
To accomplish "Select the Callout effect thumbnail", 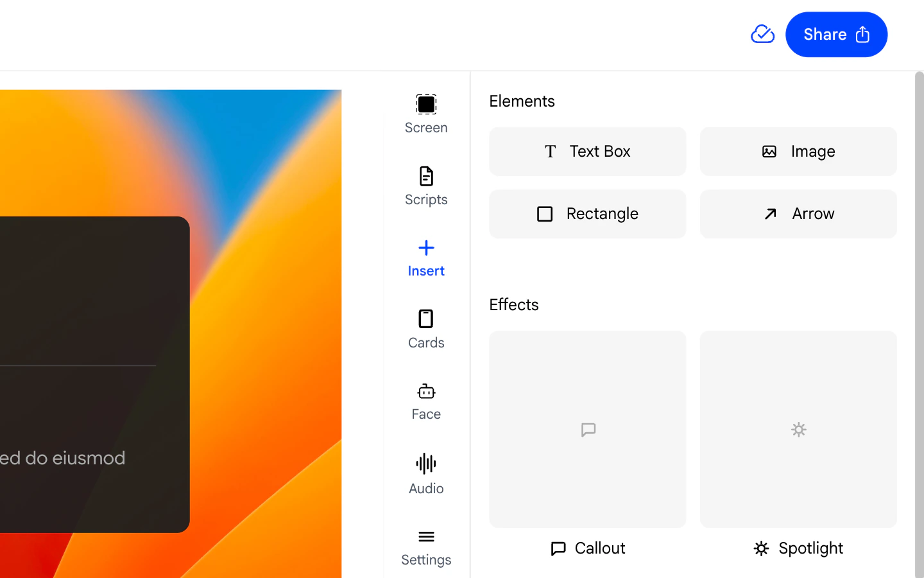I will [x=588, y=429].
